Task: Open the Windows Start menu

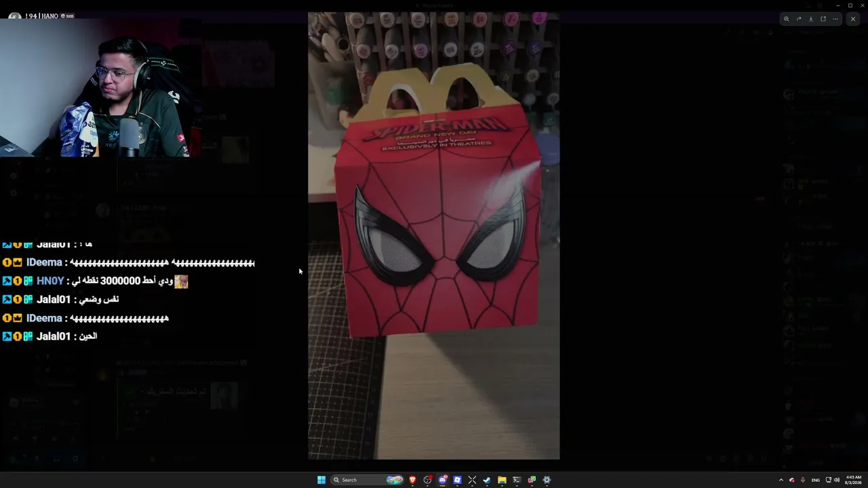Action: [x=321, y=480]
